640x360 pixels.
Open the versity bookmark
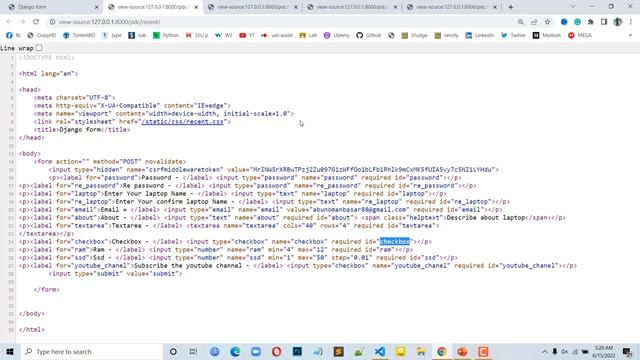[446, 36]
